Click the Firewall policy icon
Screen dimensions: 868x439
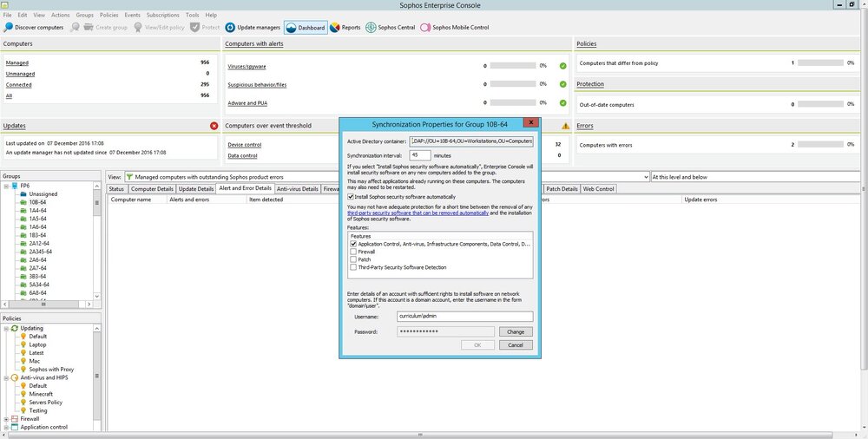(x=15, y=419)
